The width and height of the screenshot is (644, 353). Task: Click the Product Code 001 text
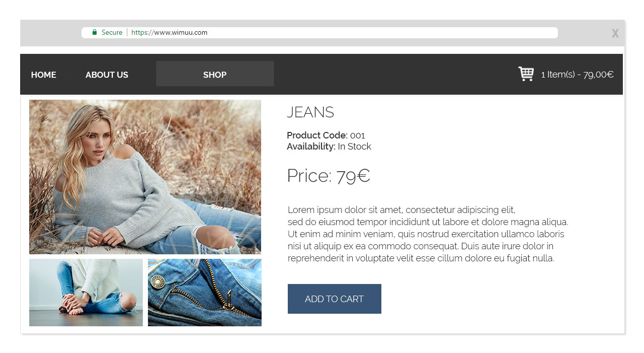click(326, 135)
